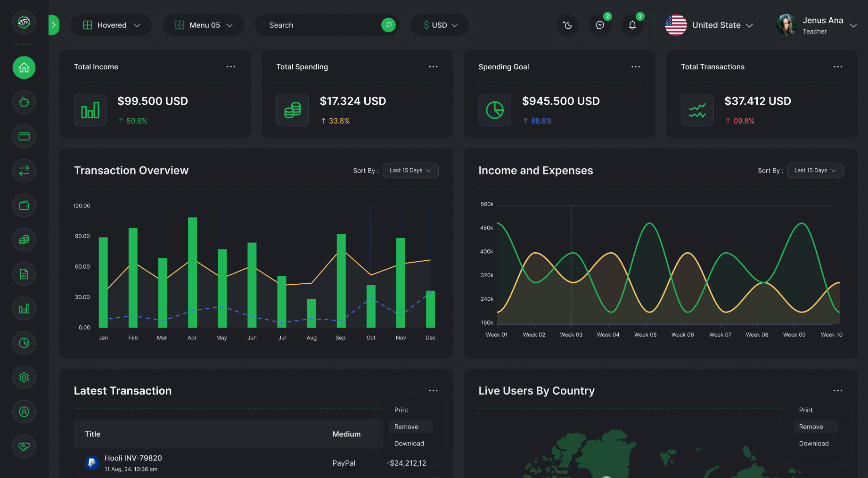Expand the sidebar with green arrow
868x478 pixels.
coord(54,25)
